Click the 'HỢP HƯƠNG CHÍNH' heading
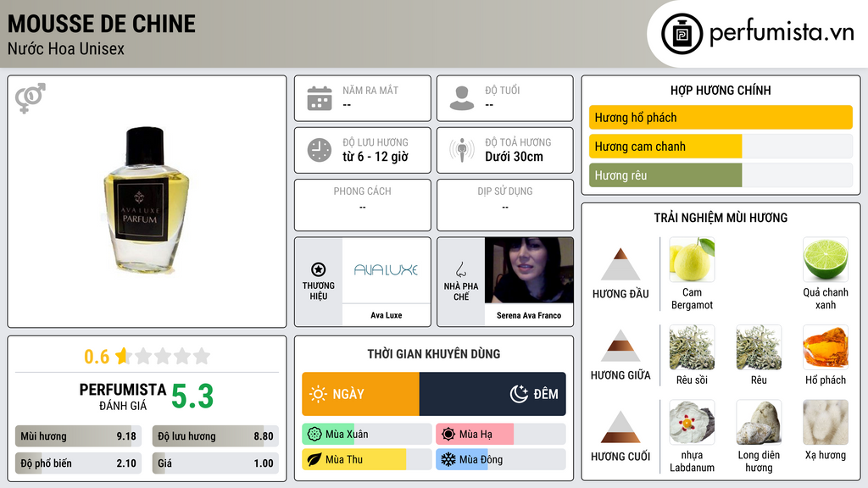Viewport: 868px width, 488px height. [x=721, y=90]
